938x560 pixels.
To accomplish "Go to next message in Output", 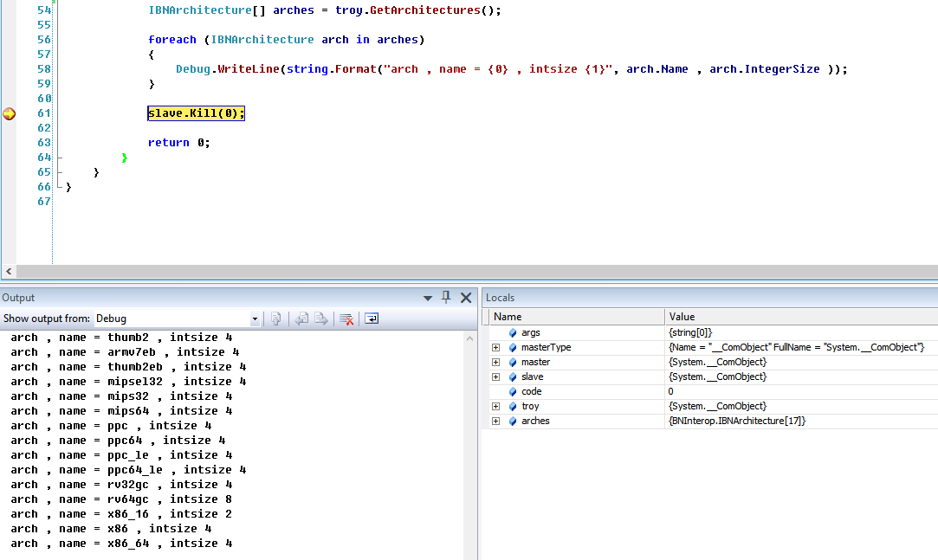I will (x=321, y=319).
